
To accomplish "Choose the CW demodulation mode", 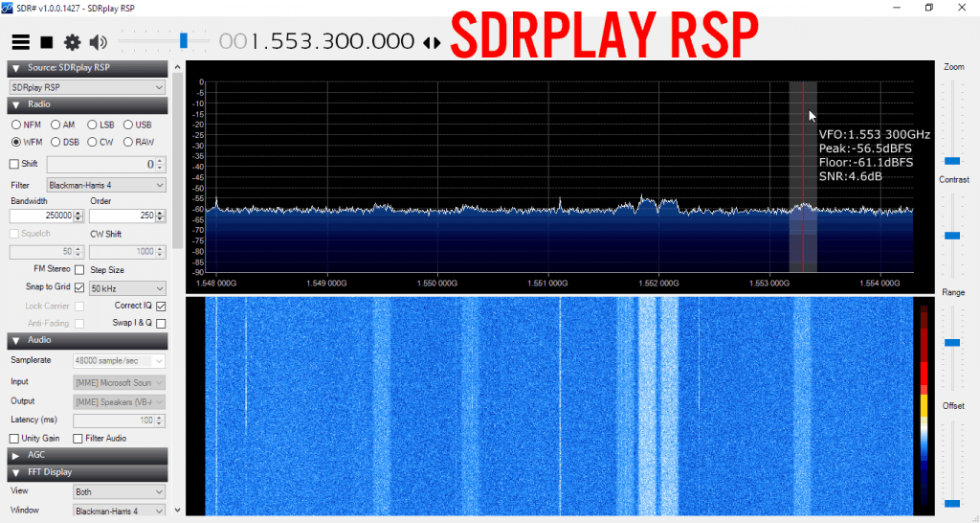I will (x=93, y=142).
